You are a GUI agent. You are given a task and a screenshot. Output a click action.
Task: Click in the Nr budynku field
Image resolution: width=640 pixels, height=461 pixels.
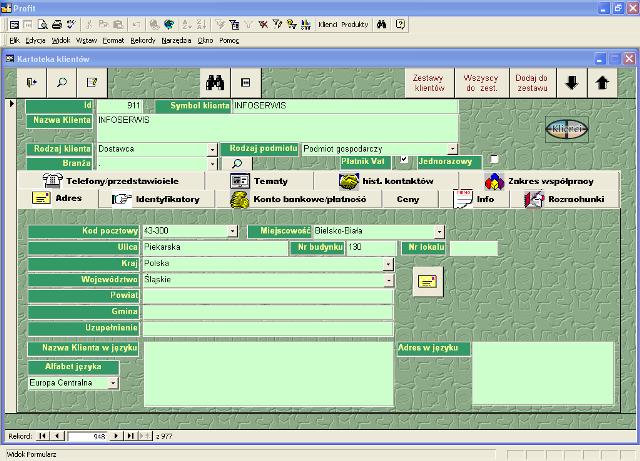point(371,248)
